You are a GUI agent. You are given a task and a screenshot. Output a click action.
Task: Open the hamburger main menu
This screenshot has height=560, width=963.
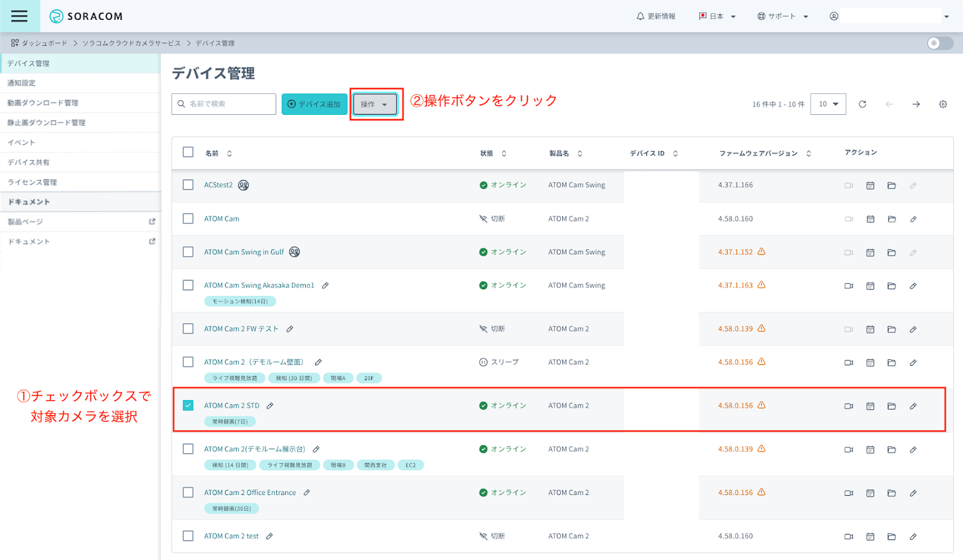pyautogui.click(x=19, y=16)
